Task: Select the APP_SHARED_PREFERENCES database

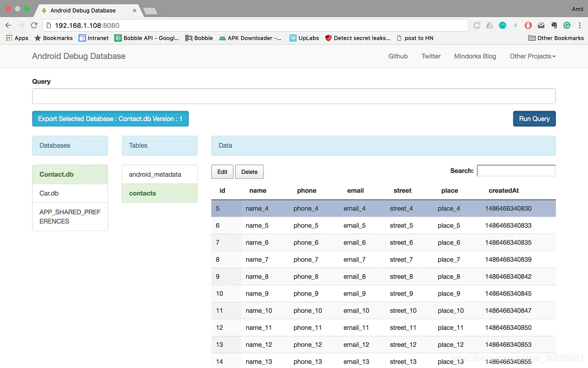Action: 70,216
